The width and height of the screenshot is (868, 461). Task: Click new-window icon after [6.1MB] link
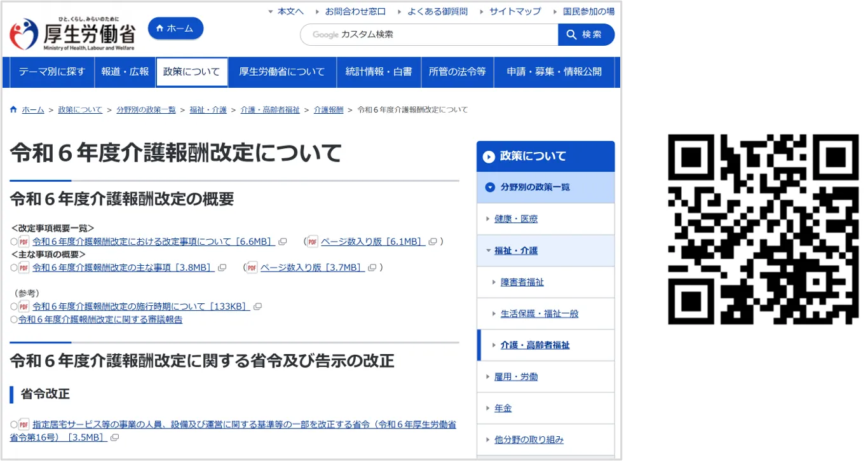click(x=433, y=242)
